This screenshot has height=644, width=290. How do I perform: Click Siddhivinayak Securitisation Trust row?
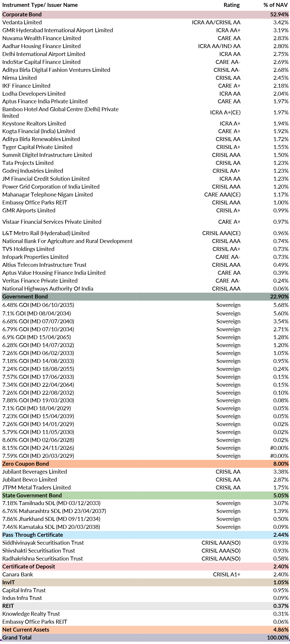tap(43, 543)
